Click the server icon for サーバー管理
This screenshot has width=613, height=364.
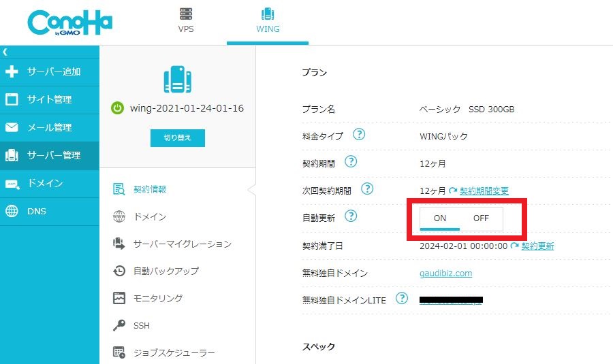[12, 155]
